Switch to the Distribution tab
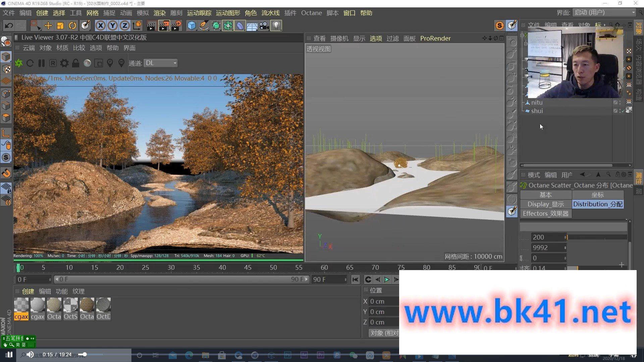 coord(598,204)
